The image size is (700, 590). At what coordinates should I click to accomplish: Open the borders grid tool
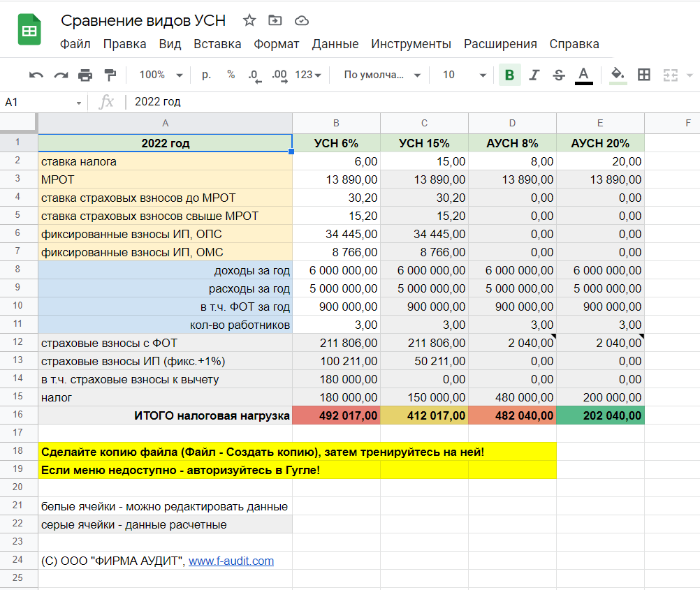point(644,75)
